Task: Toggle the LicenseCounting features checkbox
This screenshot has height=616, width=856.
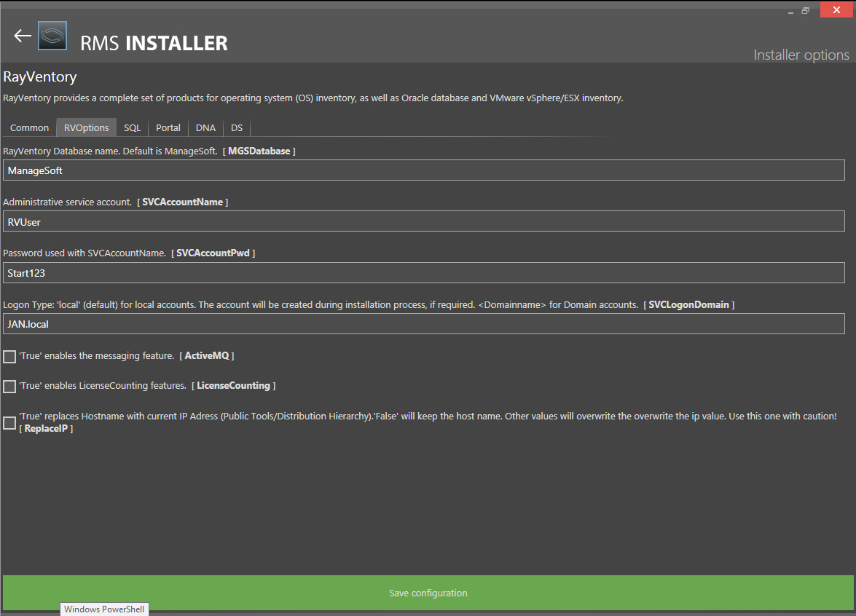Action: pyautogui.click(x=9, y=387)
